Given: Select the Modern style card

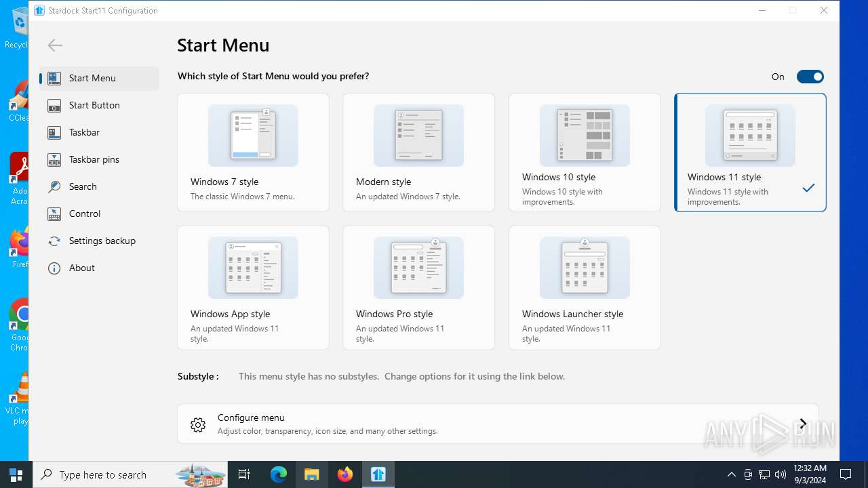Looking at the screenshot, I should coord(418,152).
